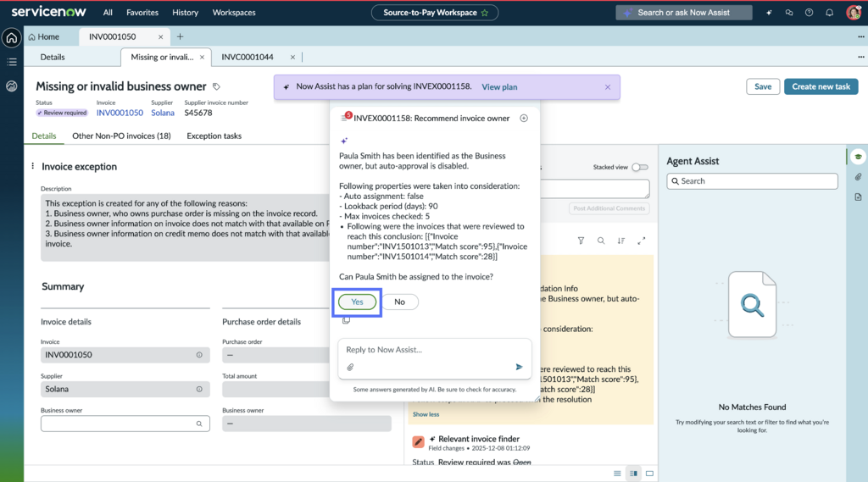Open the notifications bell icon
The width and height of the screenshot is (868, 482).
pos(829,13)
